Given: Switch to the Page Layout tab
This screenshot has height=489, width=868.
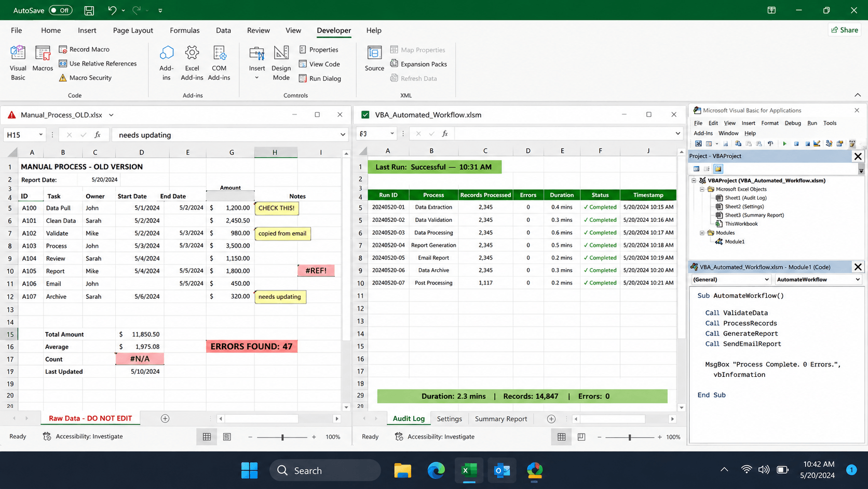Looking at the screenshot, I should 133,30.
